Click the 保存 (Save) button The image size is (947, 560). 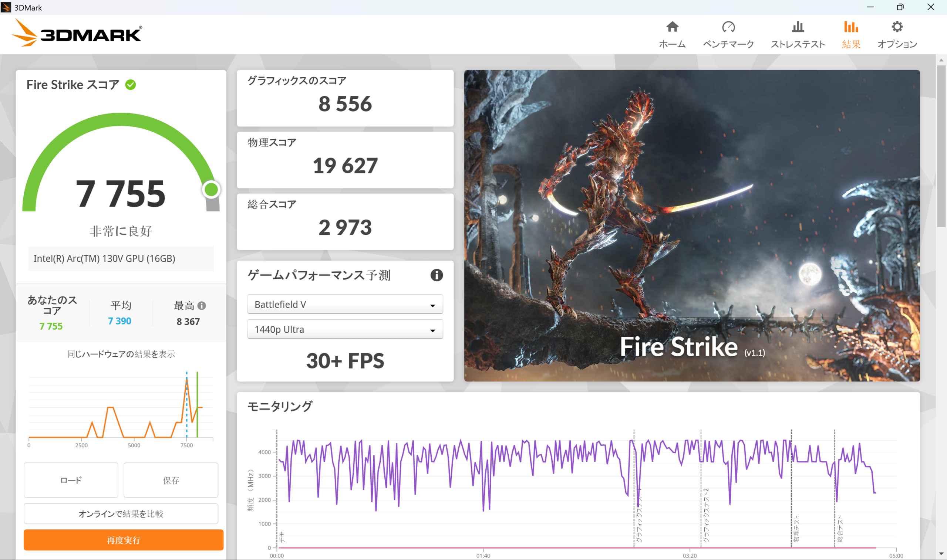pos(171,480)
